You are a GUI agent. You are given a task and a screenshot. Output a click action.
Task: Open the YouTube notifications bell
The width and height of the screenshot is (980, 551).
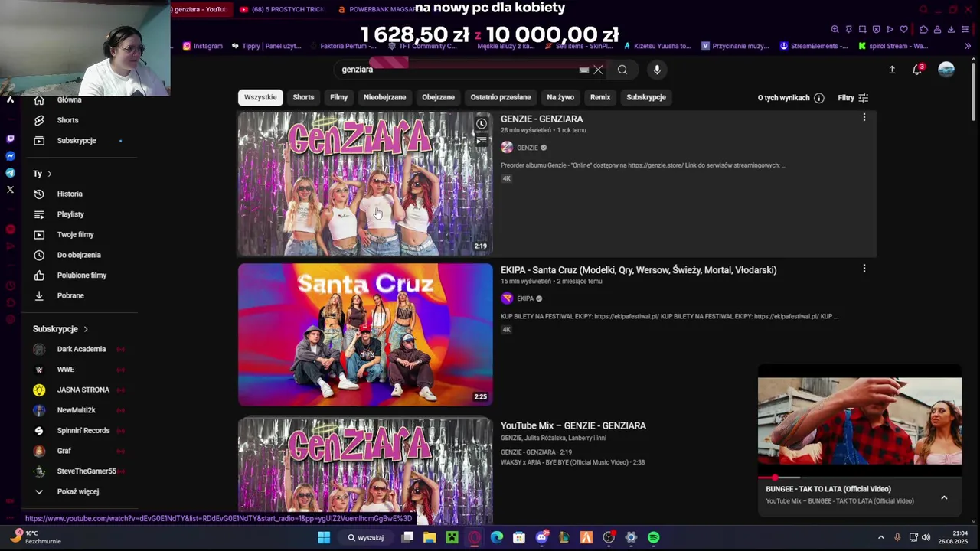[917, 70]
